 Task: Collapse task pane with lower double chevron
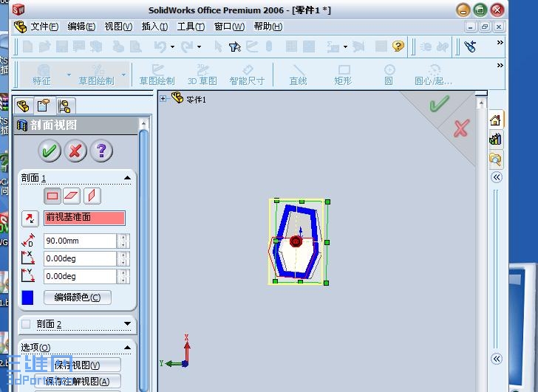click(x=497, y=359)
